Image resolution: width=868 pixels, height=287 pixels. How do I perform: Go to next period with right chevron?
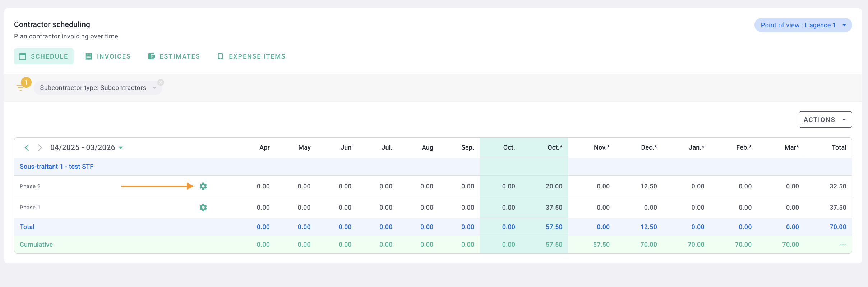(x=40, y=147)
